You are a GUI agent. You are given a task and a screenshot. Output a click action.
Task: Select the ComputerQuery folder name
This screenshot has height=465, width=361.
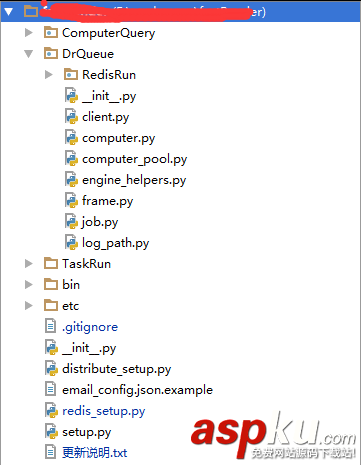pyautogui.click(x=109, y=33)
